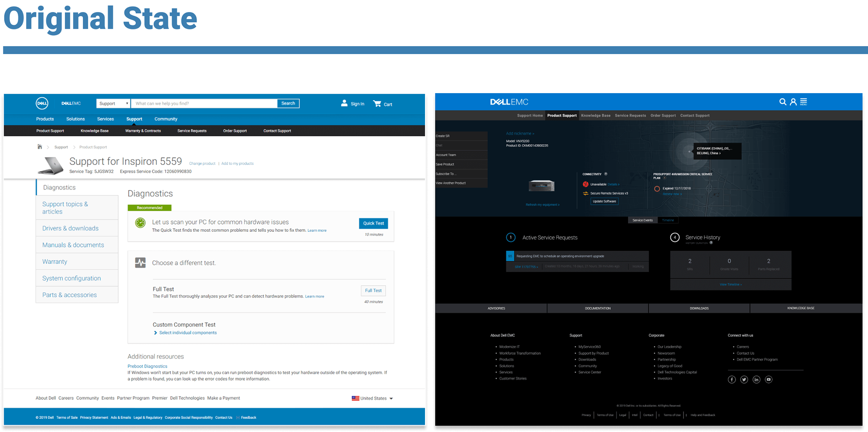Click the user account icon on the dark page
The width and height of the screenshot is (868, 432).
click(x=793, y=102)
